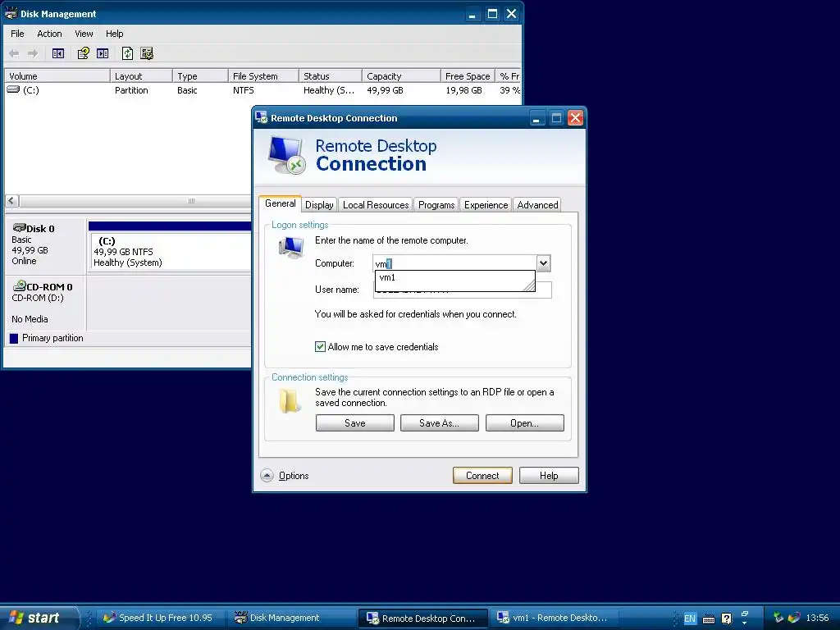Select the General tab
This screenshot has height=630, width=840.
(x=281, y=203)
